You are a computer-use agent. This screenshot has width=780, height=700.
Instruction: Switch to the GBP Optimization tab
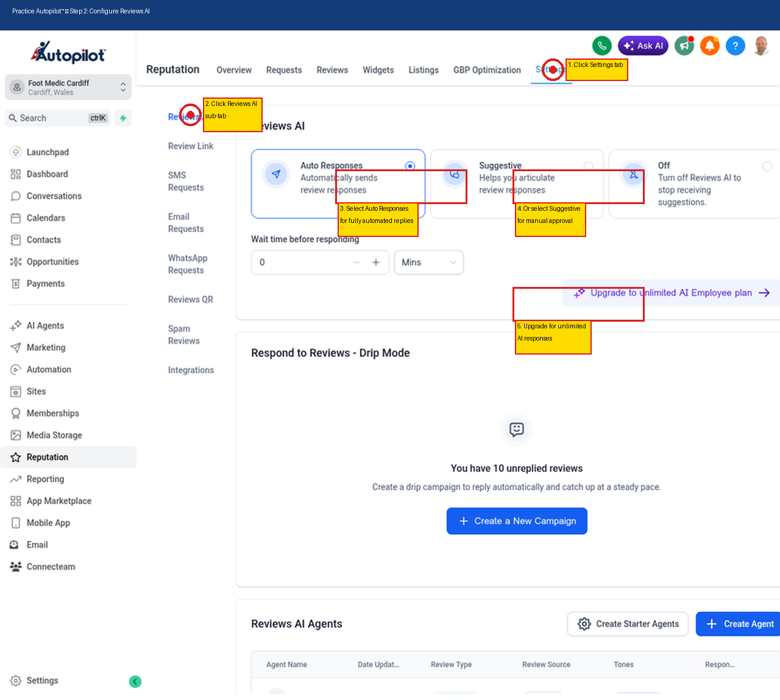coord(487,70)
